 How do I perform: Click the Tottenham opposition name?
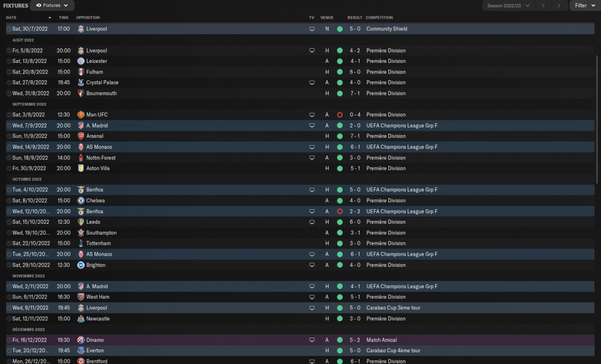[99, 243]
